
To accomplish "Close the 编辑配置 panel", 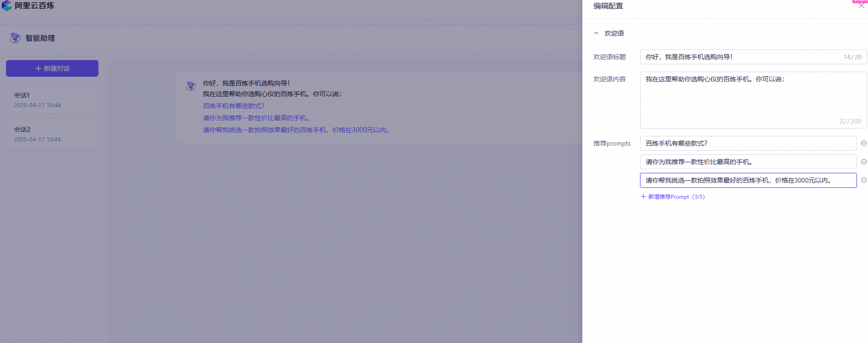I will [862, 6].
